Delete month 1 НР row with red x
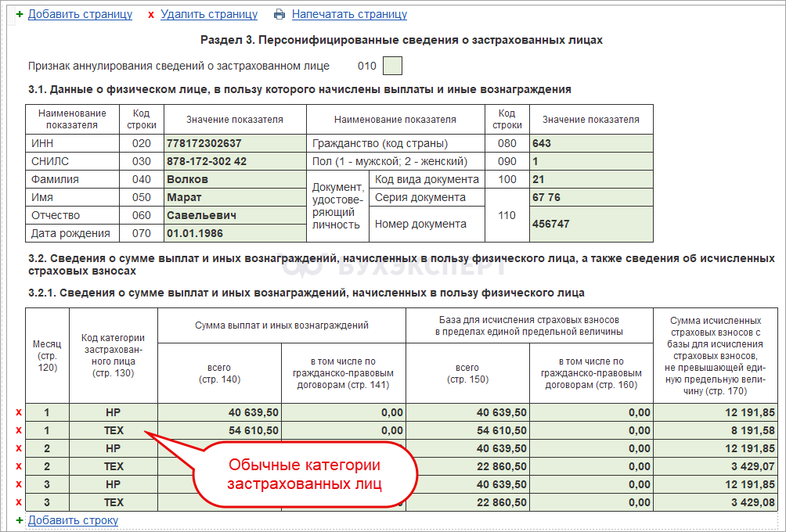Viewport: 786px width, 532px height. [x=19, y=412]
